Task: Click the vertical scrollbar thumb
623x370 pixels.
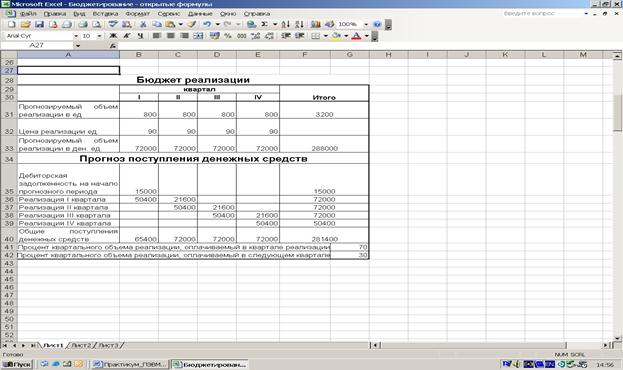Action: pyautogui.click(x=617, y=113)
